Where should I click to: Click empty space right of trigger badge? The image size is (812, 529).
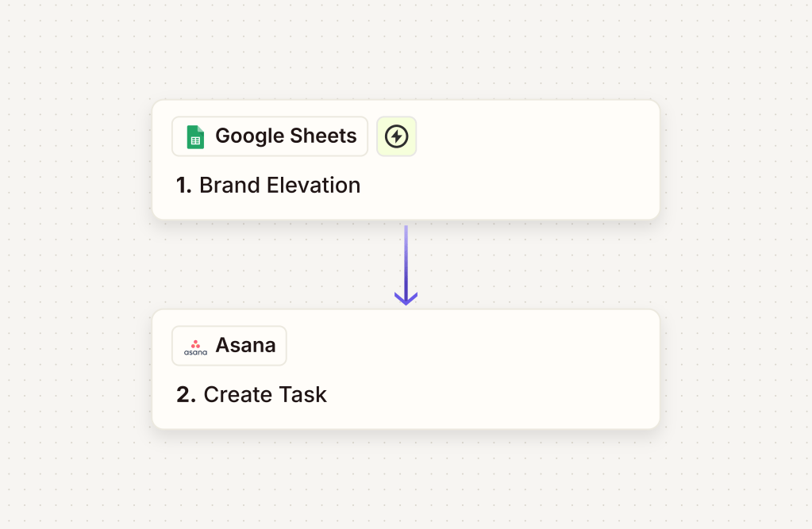540,136
